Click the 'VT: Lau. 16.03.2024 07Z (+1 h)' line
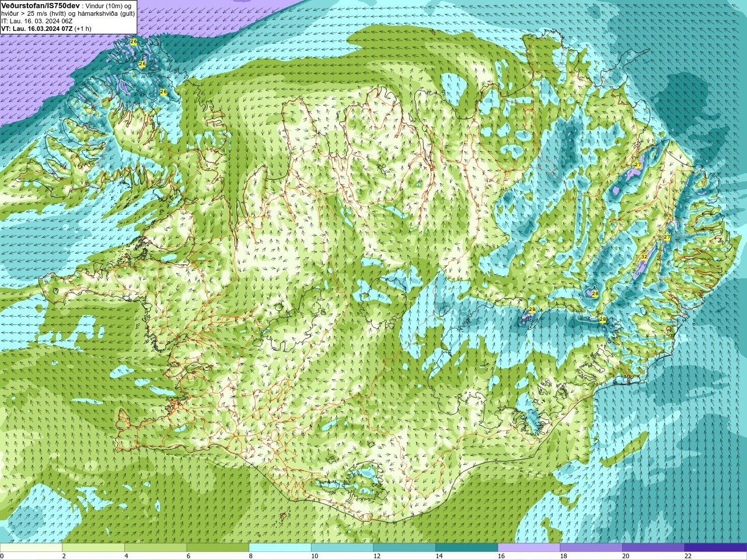Image resolution: width=747 pixels, height=560 pixels. coord(46,29)
